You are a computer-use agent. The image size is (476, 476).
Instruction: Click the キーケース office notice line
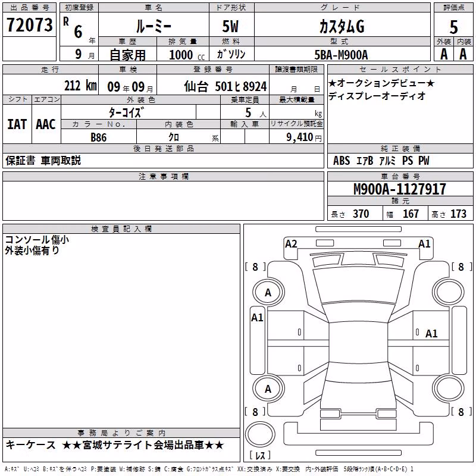(115, 445)
